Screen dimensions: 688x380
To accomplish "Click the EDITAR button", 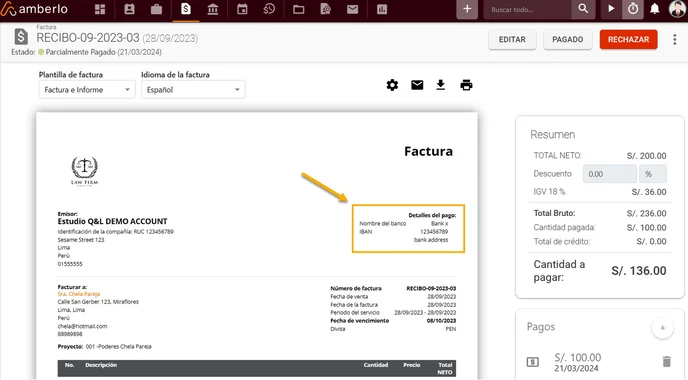I will (x=512, y=39).
